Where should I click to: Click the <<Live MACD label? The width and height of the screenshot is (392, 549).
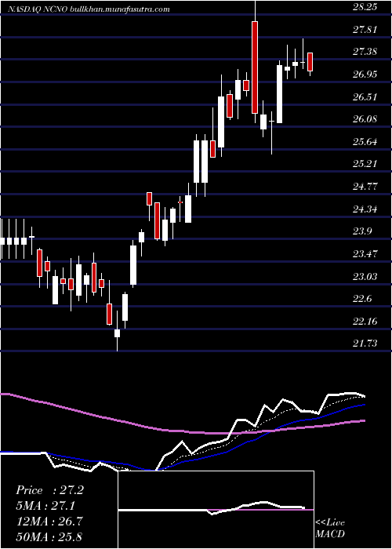(330, 528)
